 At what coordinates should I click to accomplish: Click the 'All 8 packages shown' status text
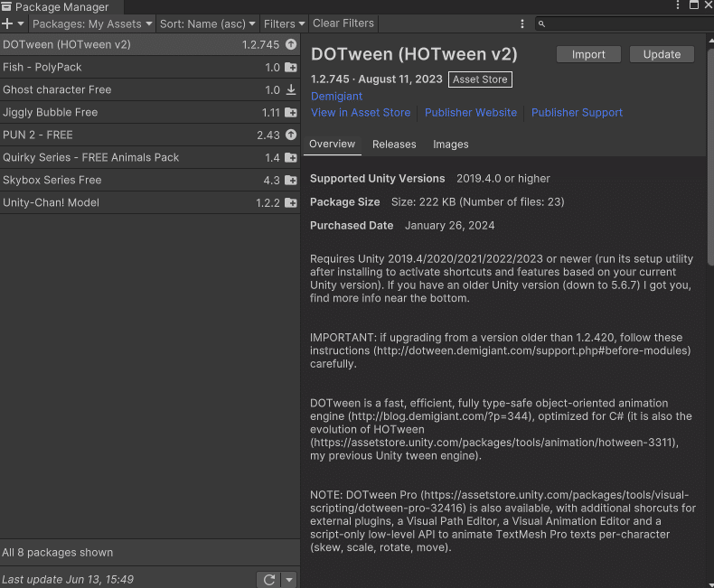(57, 553)
